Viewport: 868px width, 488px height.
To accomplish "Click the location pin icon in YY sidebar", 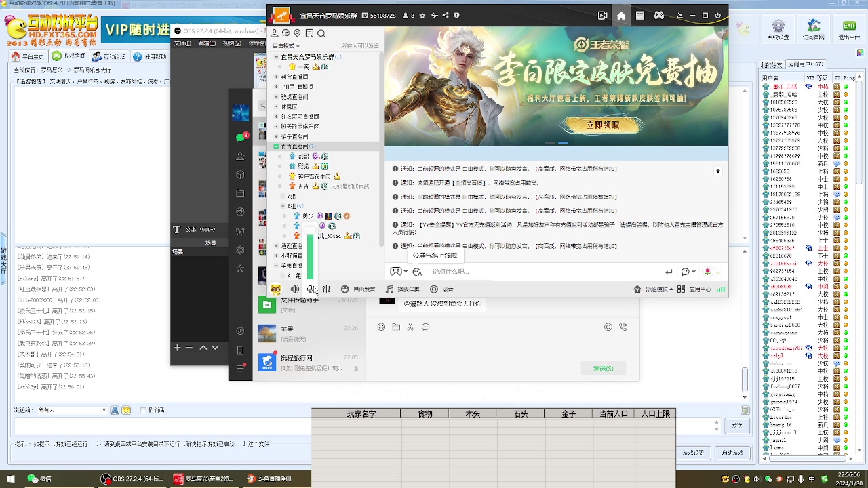I will tap(297, 33).
